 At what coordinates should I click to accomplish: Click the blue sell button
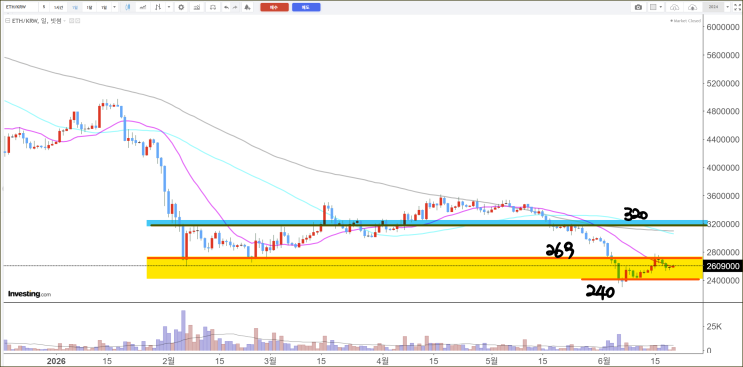(306, 7)
